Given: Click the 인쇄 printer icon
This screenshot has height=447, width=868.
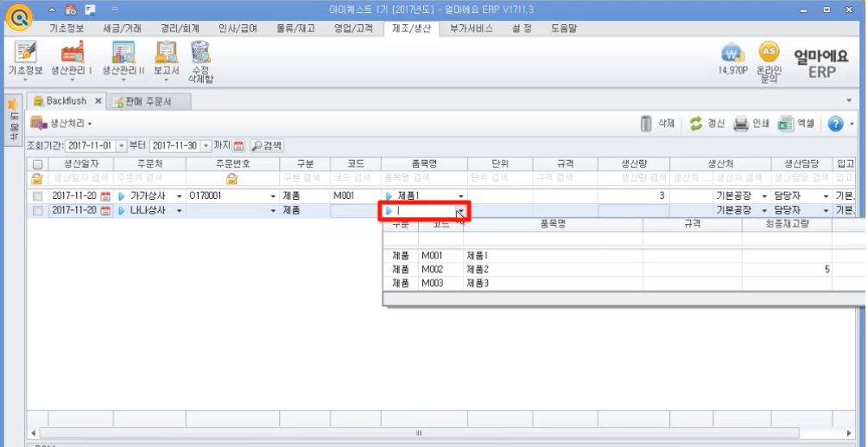Looking at the screenshot, I should point(741,124).
